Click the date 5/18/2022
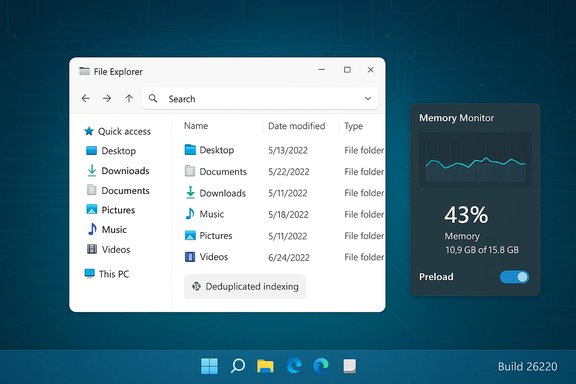Screen dimensions: 576x384 click(x=288, y=214)
